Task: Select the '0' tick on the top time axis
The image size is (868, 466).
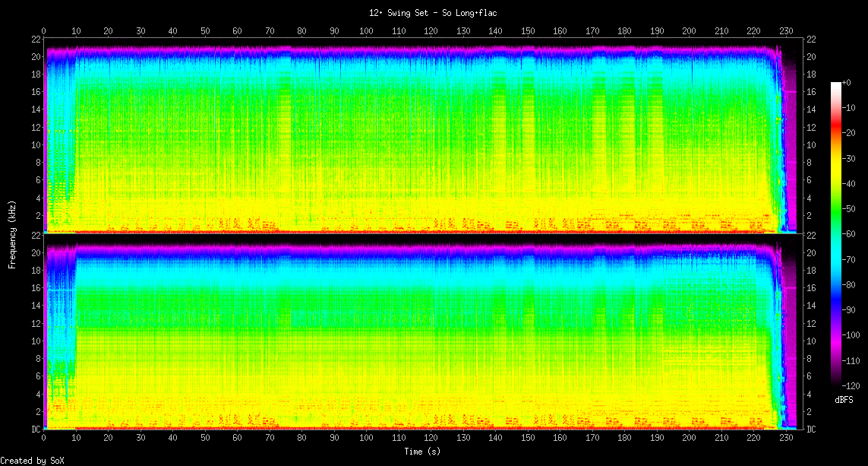Action: pos(44,31)
